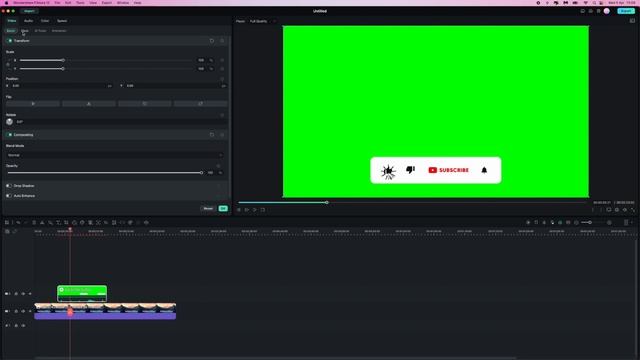Open the Drop Shadow section expander
The width and height of the screenshot is (640, 360).
[x=219, y=186]
